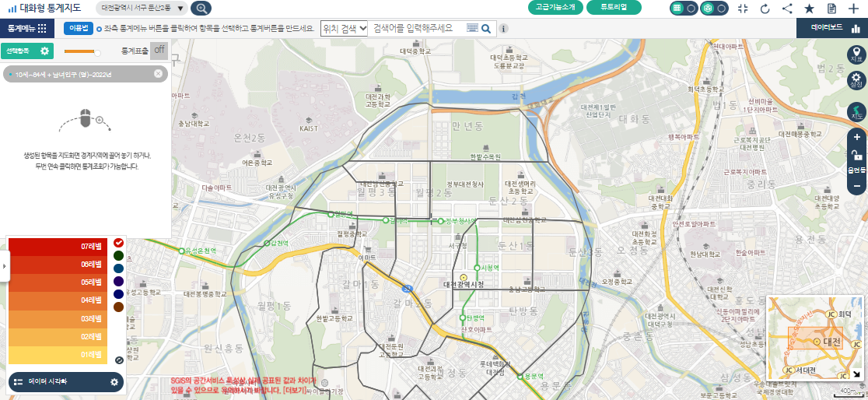868x400 pixels.
Task: Toggle the grid map view switch
Action: point(684,9)
